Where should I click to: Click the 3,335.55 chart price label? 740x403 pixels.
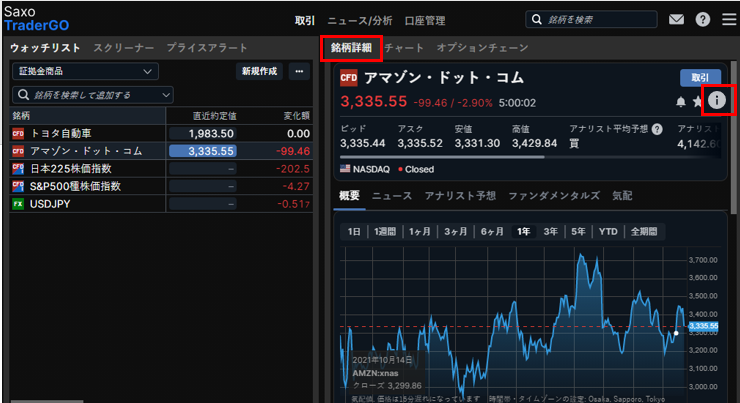coord(703,326)
